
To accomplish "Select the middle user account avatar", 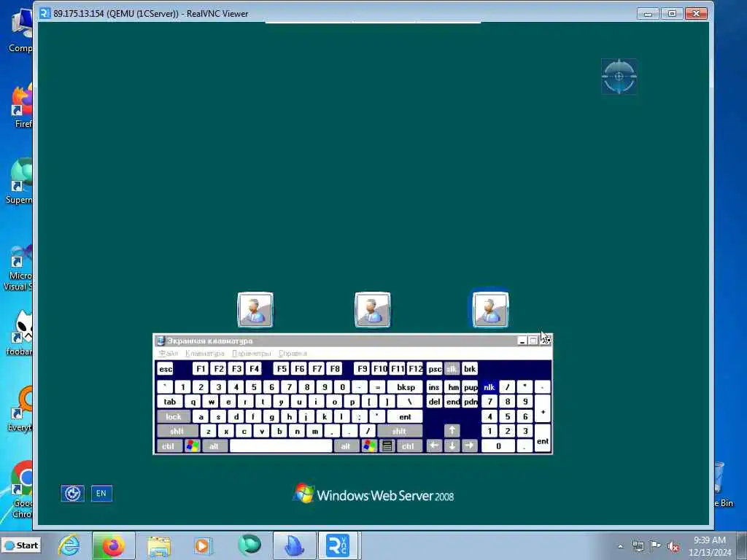I will tap(373, 310).
